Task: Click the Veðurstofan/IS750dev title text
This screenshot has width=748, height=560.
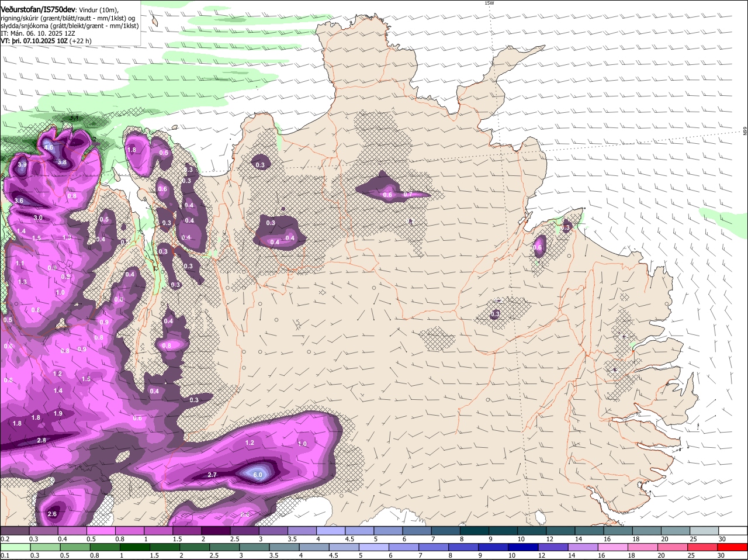Action: [x=38, y=9]
